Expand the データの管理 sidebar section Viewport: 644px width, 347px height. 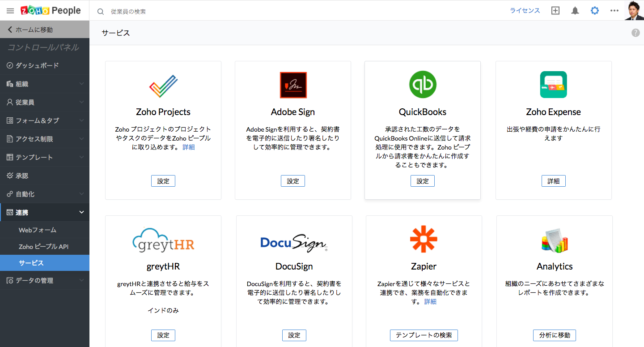[45, 280]
